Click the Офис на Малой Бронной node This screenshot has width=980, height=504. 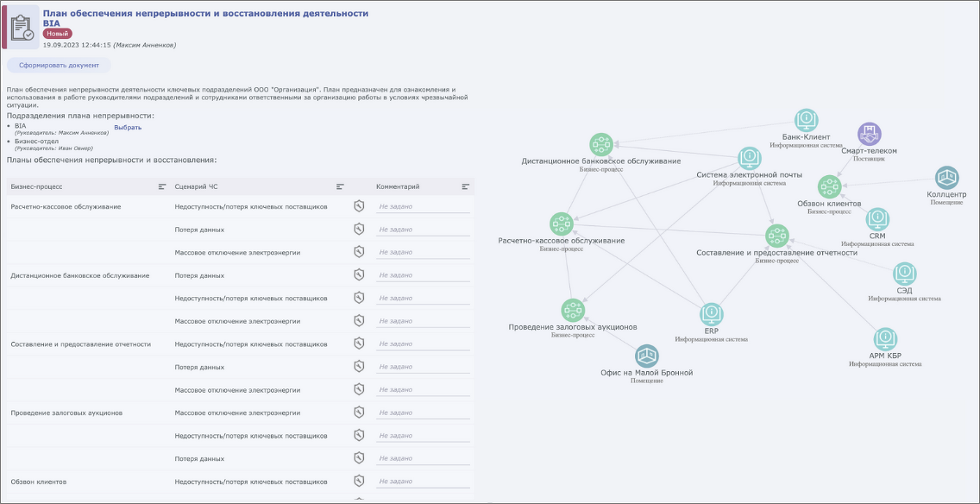647,356
